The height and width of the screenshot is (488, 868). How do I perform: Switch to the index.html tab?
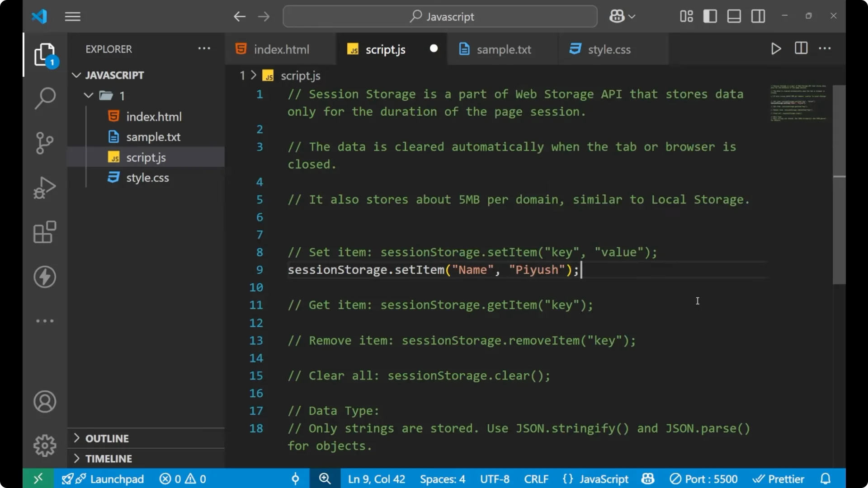pos(280,49)
